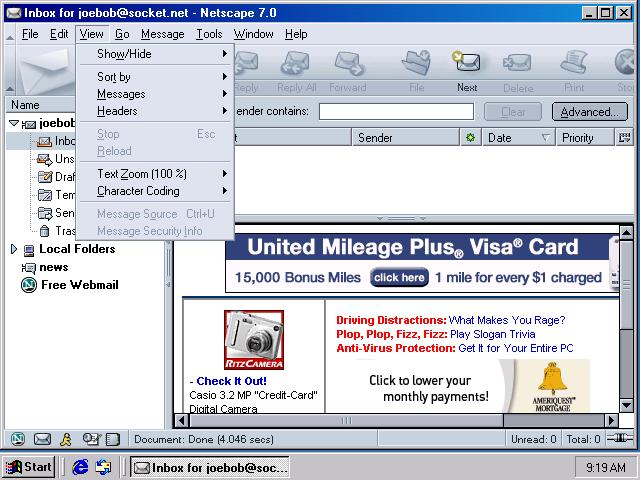Select the Drafts folder
Image resolution: width=640 pixels, height=480 pixels.
click(x=56, y=177)
